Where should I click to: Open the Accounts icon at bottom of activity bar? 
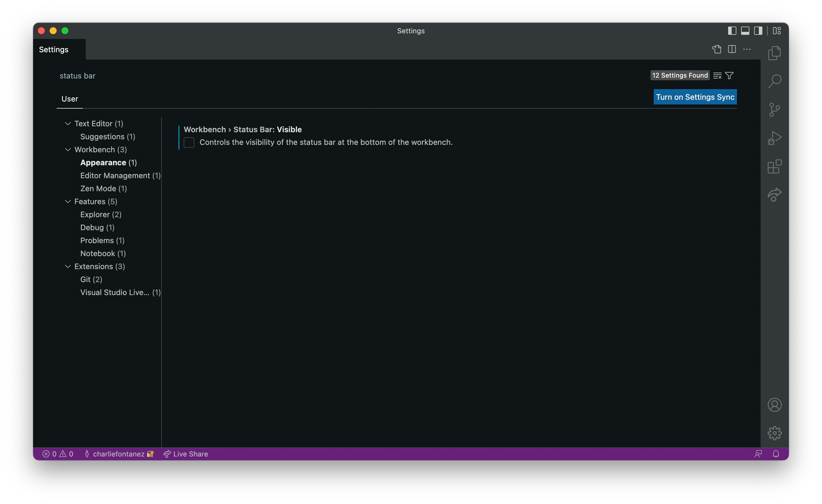[x=775, y=405]
